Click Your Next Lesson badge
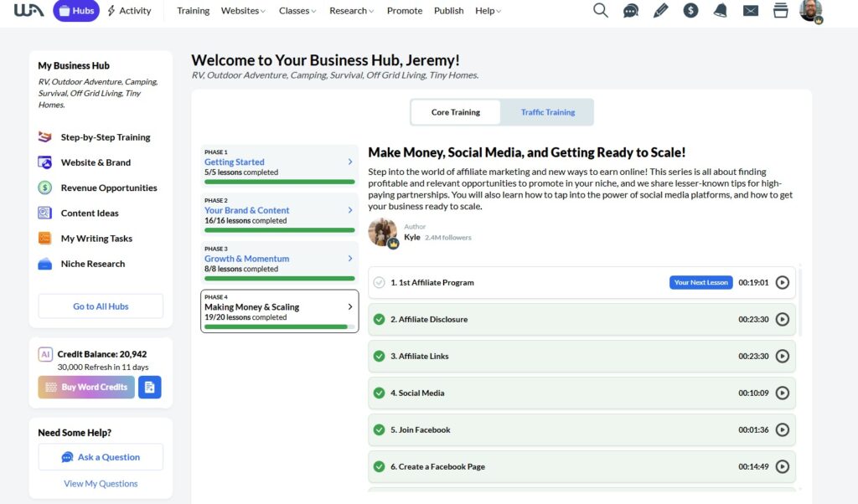Image resolution: width=858 pixels, height=504 pixels. pyautogui.click(x=701, y=283)
